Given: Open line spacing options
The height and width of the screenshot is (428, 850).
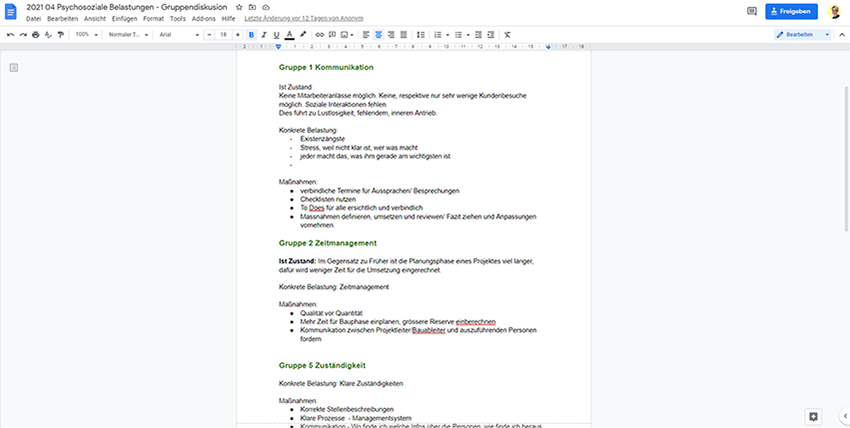Looking at the screenshot, I should coord(421,35).
